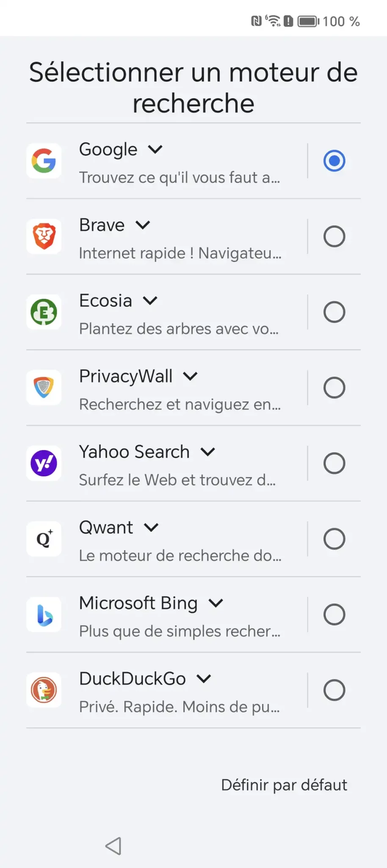Tap the Qwant Q icon
Viewport: 387px width, 868px height.
(x=44, y=539)
